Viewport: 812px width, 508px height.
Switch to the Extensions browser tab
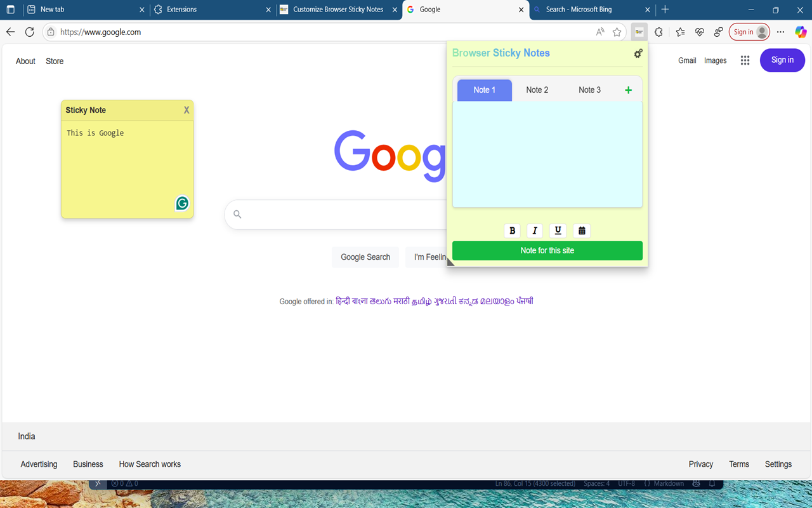coord(213,10)
